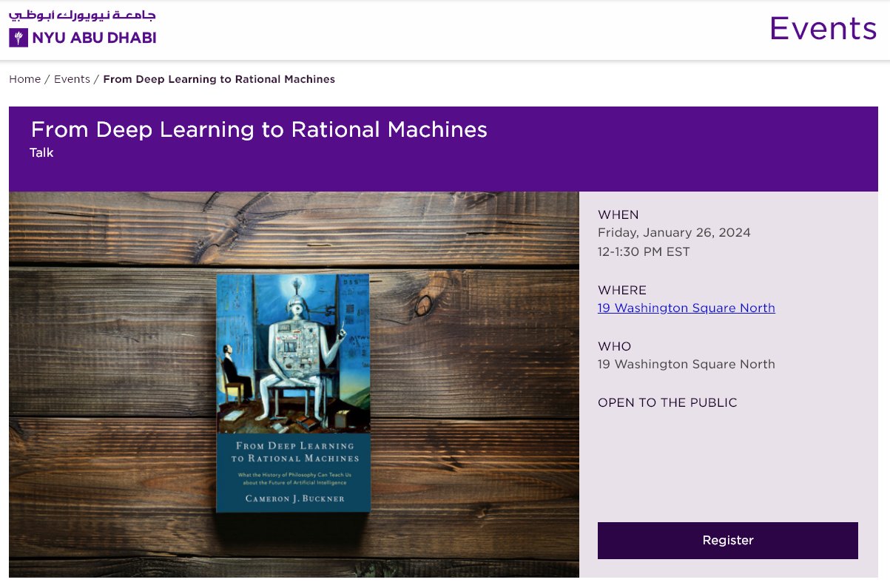This screenshot has width=890, height=588.
Task: Click the OPEN TO THE PUBLIC text
Action: click(667, 402)
